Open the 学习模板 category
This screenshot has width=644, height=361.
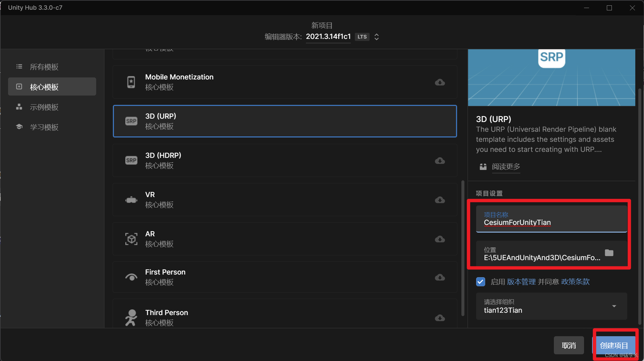tap(52, 127)
